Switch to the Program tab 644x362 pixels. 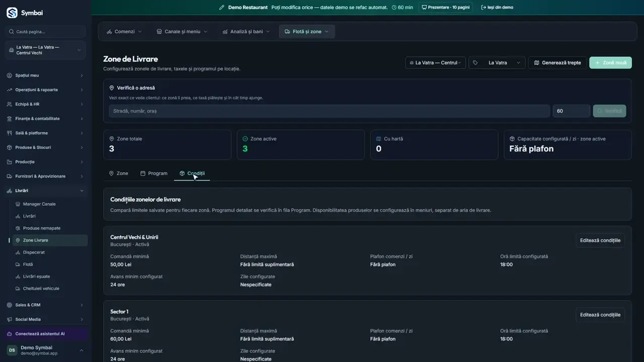[154, 173]
